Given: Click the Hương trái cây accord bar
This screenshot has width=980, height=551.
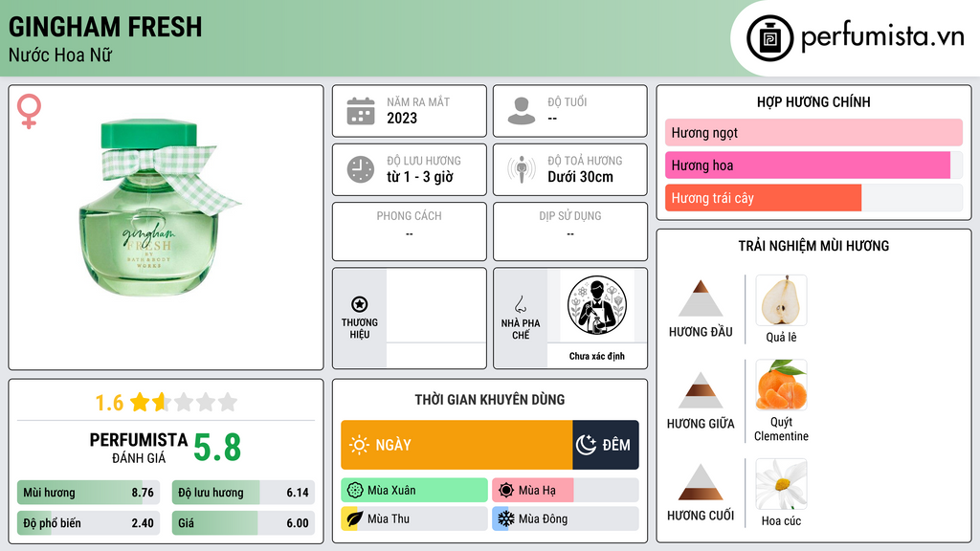Looking at the screenshot, I should 813,198.
